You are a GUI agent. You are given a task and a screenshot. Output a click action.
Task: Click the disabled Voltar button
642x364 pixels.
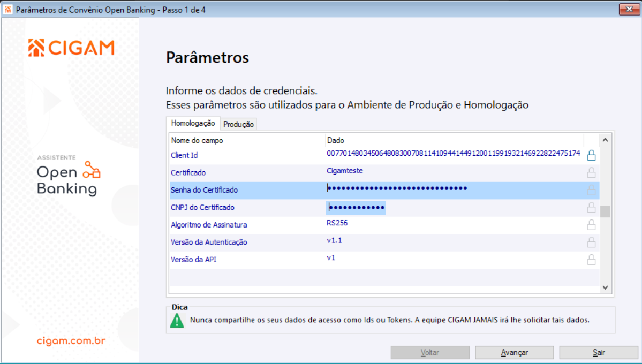430,353
